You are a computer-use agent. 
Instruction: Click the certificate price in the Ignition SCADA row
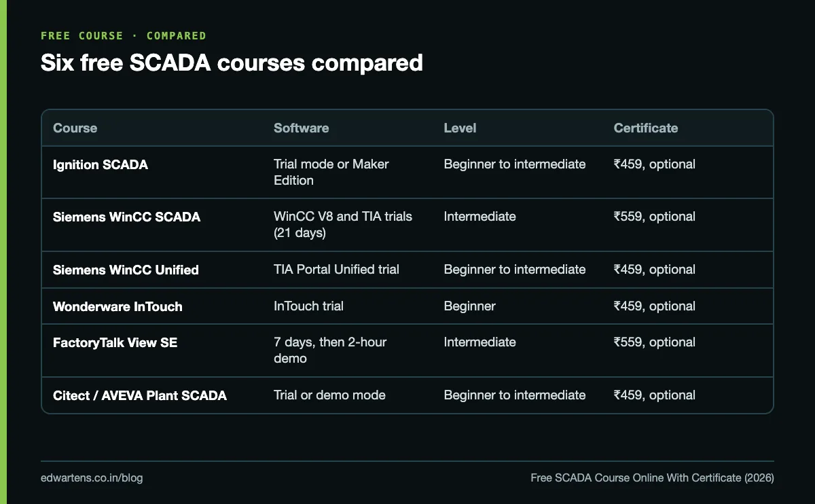(x=654, y=164)
